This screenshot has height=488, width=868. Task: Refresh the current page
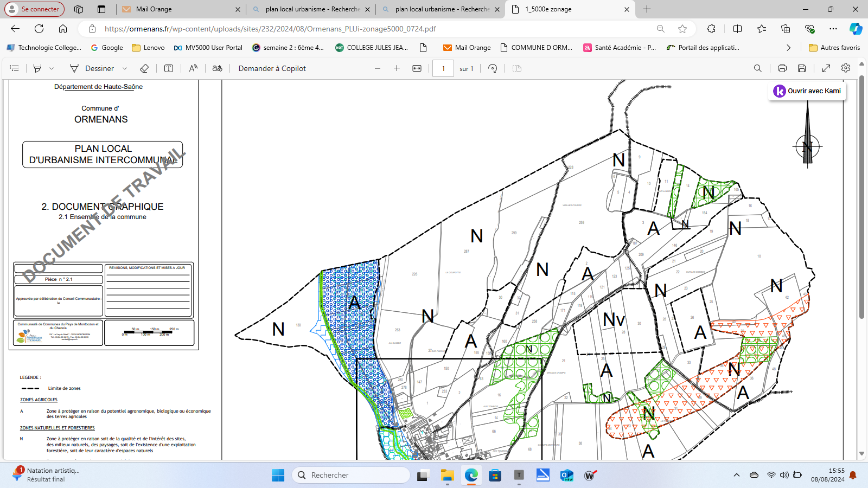[39, 29]
